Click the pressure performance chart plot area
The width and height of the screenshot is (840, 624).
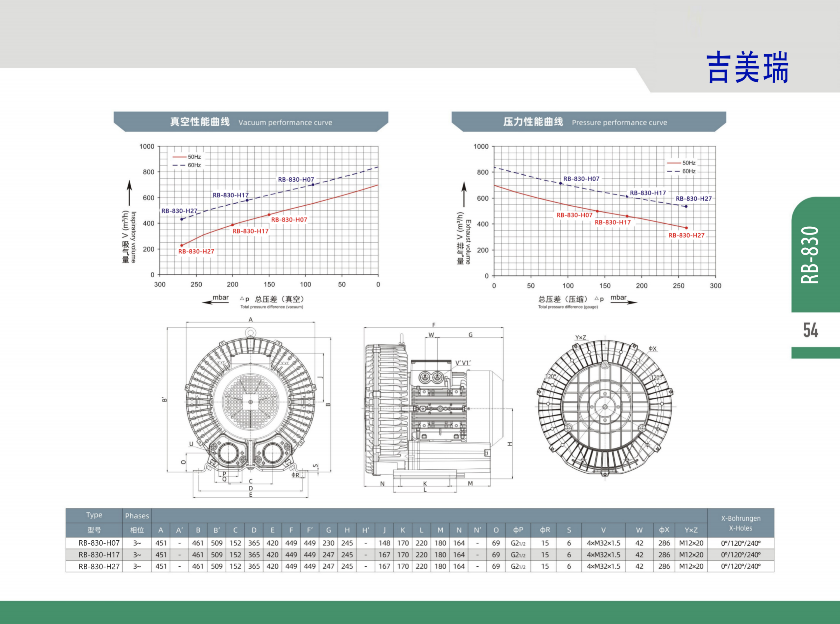click(605, 211)
